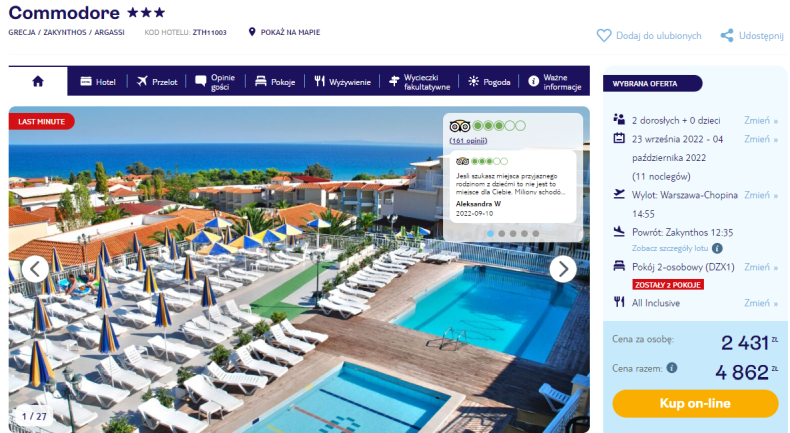This screenshot has width=790, height=433.
Task: Change the All Inclusive board option via Zmień
Action: click(x=761, y=303)
